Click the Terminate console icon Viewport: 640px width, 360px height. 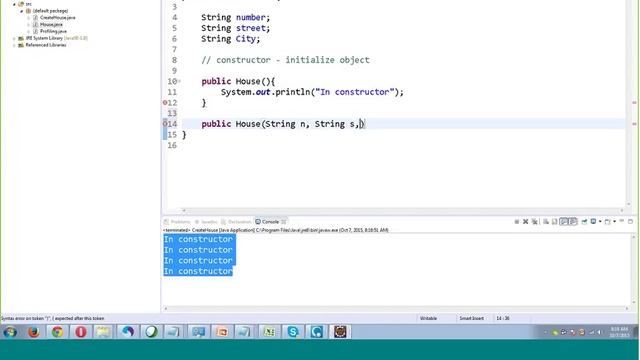(517, 222)
